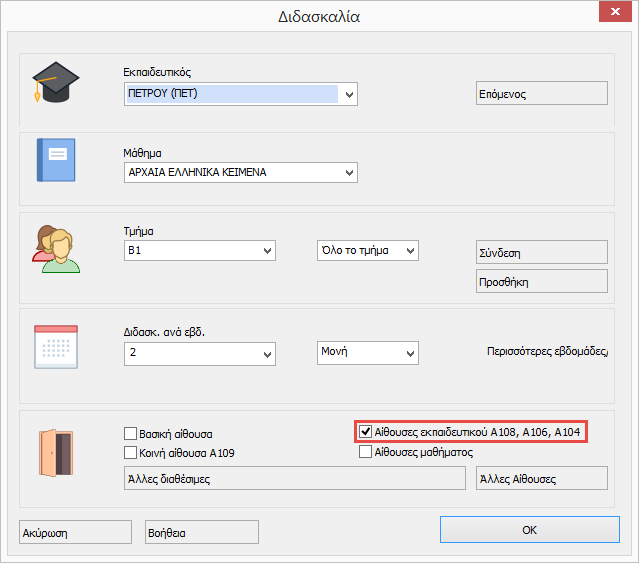The width and height of the screenshot is (639, 563).
Task: Enable the Βασική αίθουσα checkbox
Action: [x=130, y=434]
